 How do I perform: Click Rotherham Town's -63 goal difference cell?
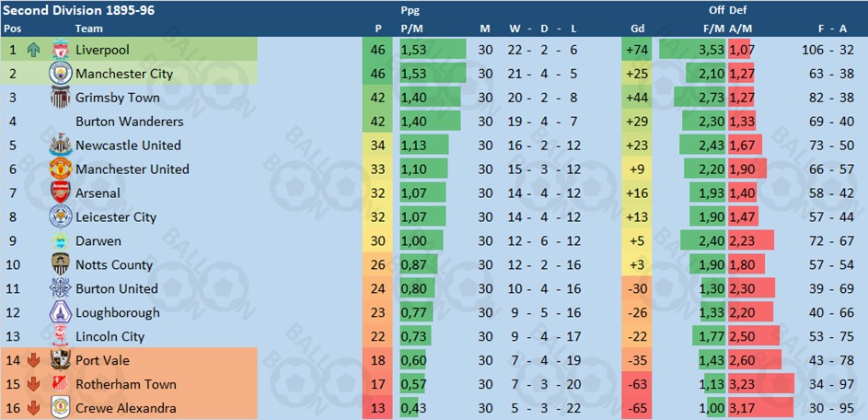(x=637, y=384)
